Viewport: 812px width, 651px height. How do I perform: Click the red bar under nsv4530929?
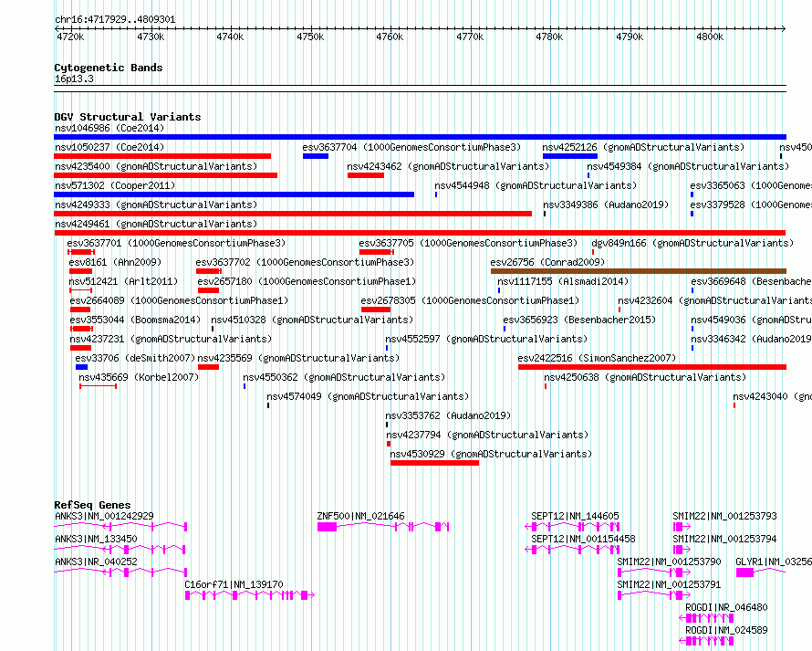[434, 463]
